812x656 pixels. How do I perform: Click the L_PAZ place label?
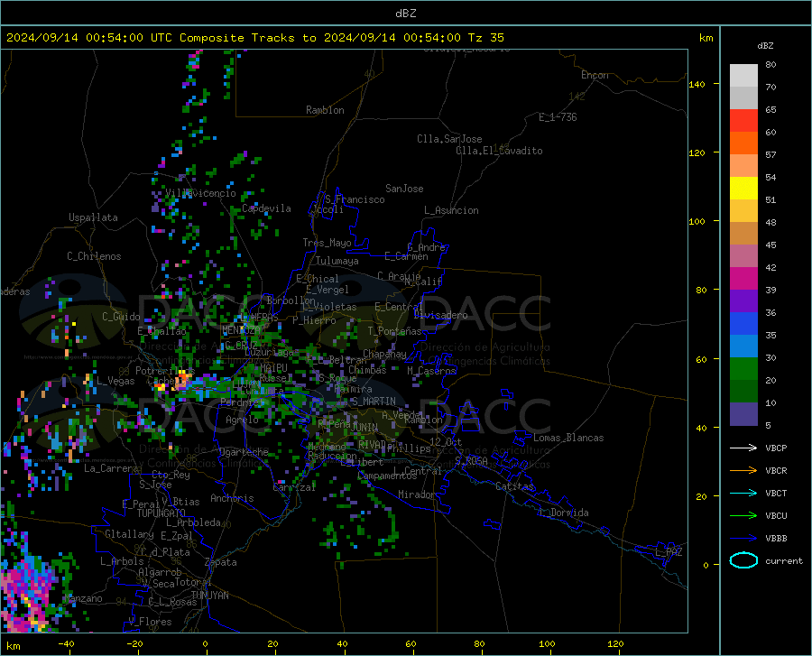point(669,552)
